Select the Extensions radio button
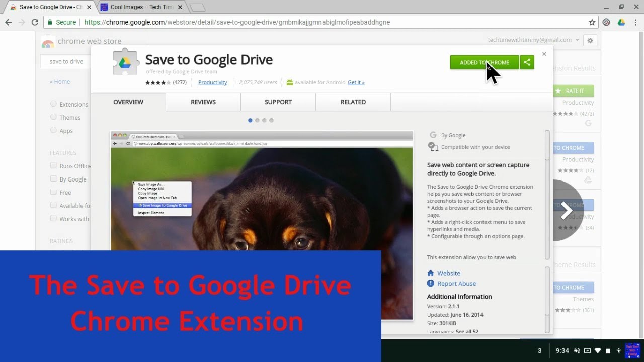 53,104
